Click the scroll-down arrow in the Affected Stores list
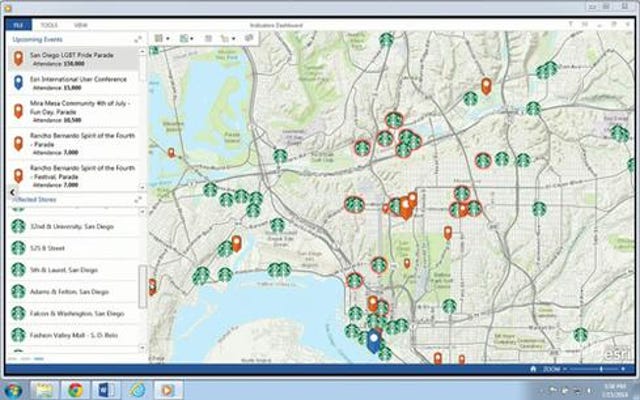640x400 pixels. [x=142, y=347]
